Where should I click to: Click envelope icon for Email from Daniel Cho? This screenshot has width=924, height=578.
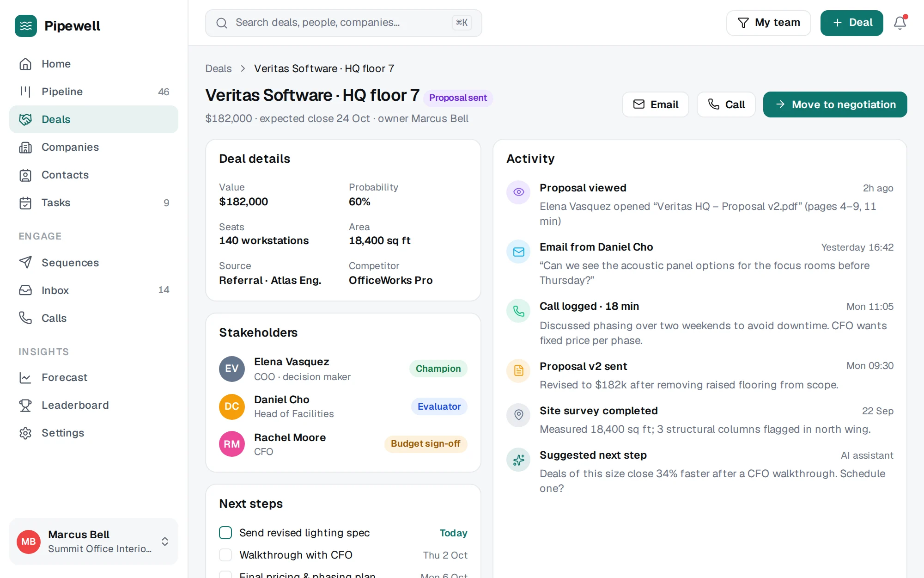(x=518, y=252)
